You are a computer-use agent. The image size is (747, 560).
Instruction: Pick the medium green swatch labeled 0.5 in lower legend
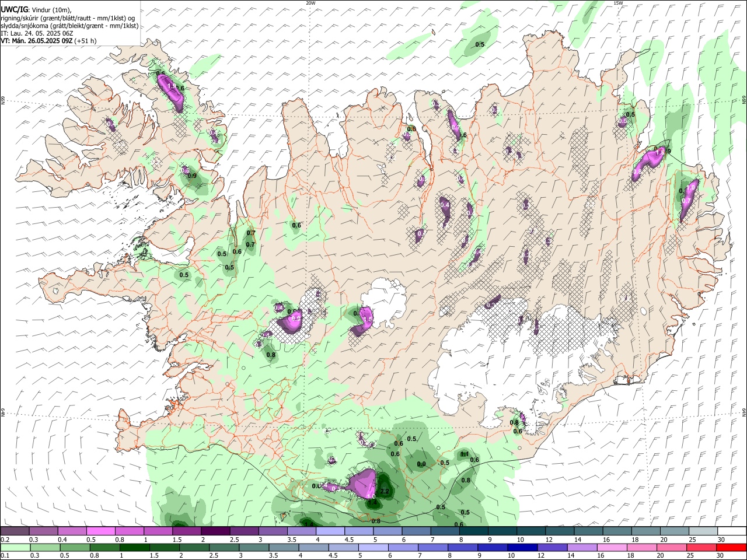75,548
